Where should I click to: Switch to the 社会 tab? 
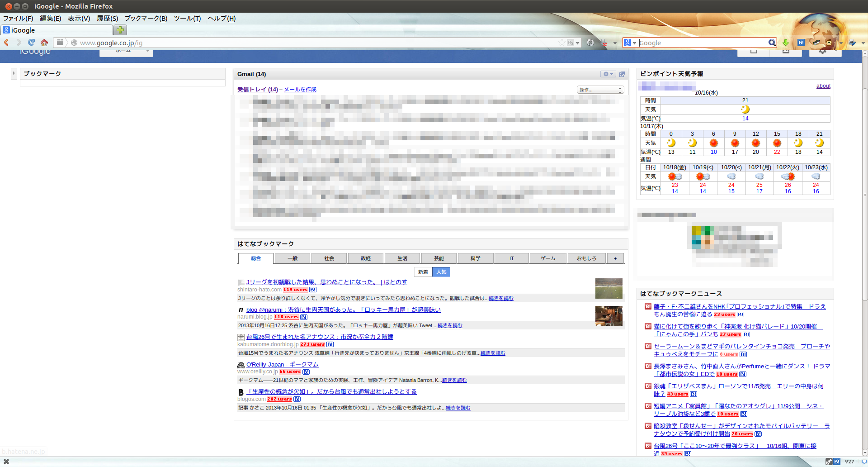coord(329,258)
